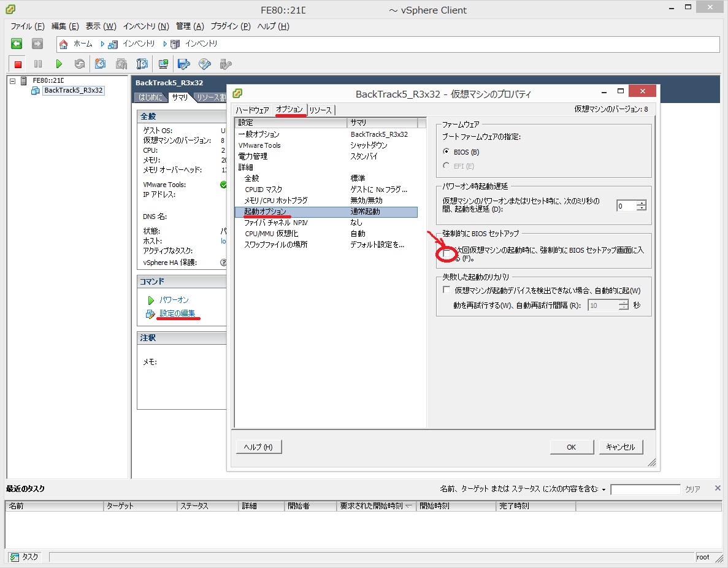Click the キャンセル button

pyautogui.click(x=621, y=447)
